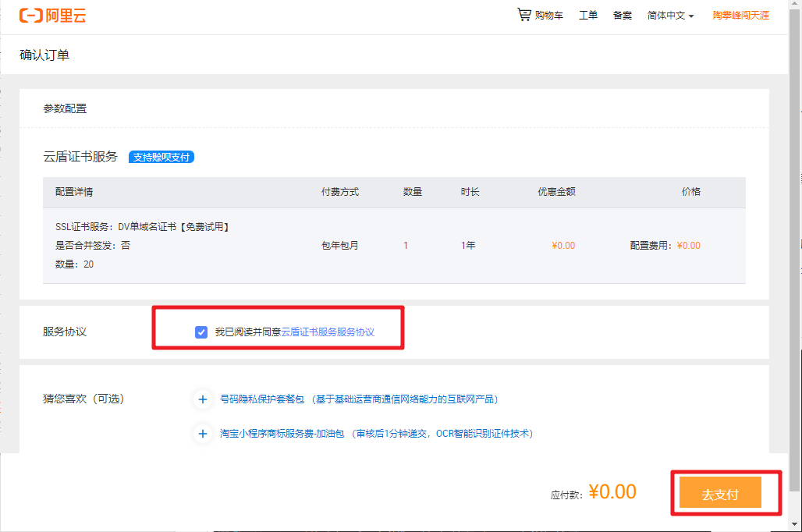This screenshot has height=532, width=802.
Task: Click the 支持赊呗支付 badge
Action: (x=161, y=157)
